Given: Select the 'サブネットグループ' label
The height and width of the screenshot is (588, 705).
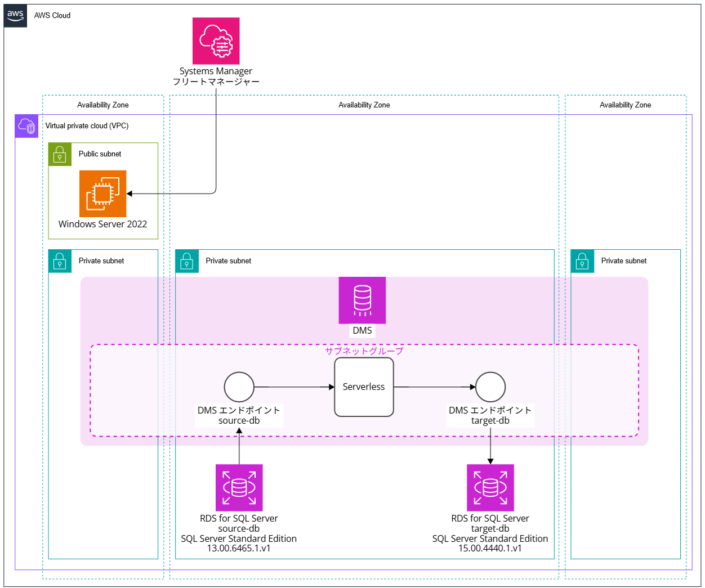Looking at the screenshot, I should tap(364, 351).
